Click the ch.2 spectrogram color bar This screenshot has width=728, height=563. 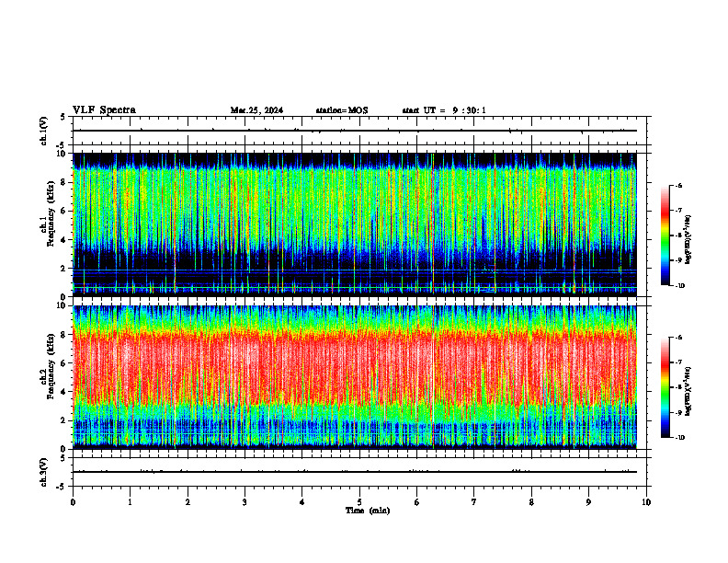point(665,387)
